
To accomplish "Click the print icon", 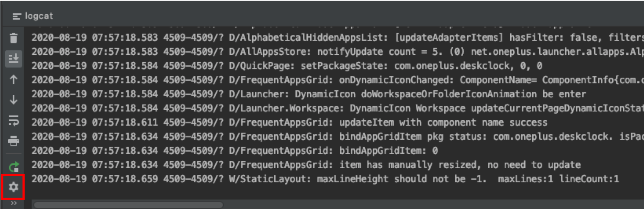I will [14, 141].
